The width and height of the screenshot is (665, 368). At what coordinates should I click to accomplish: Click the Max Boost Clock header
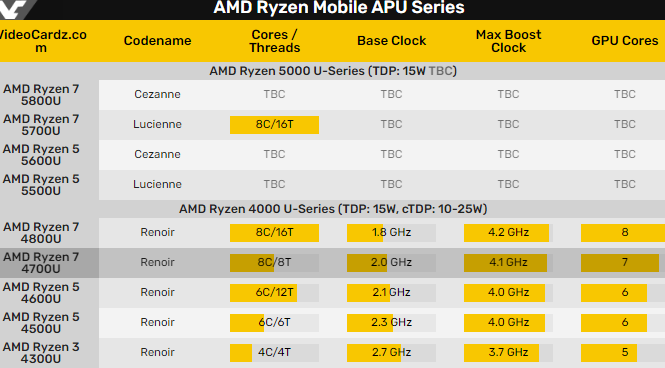pyautogui.click(x=509, y=41)
